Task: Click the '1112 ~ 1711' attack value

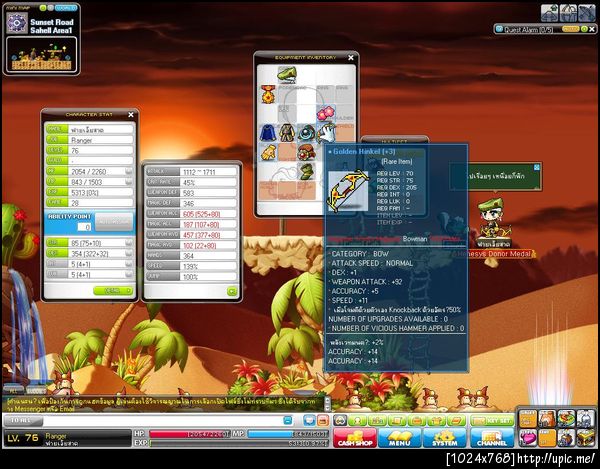Action: [199, 172]
